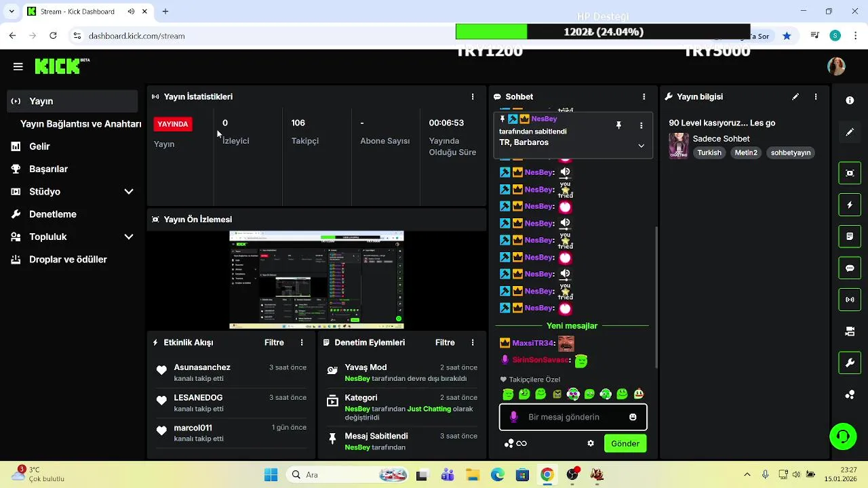Click the address bar URL dashboard.kick.com/stream
The width and height of the screenshot is (868, 488).
coord(136,36)
